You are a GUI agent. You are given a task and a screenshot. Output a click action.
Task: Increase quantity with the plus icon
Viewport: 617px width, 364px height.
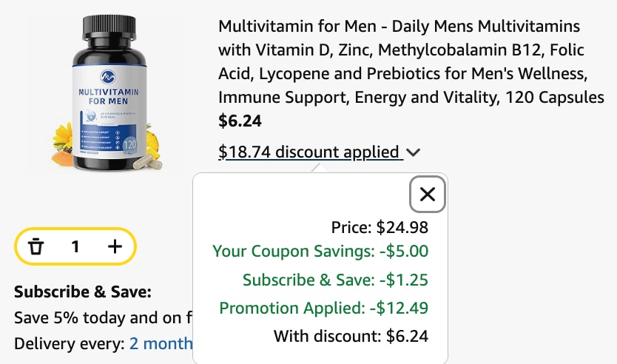115,246
